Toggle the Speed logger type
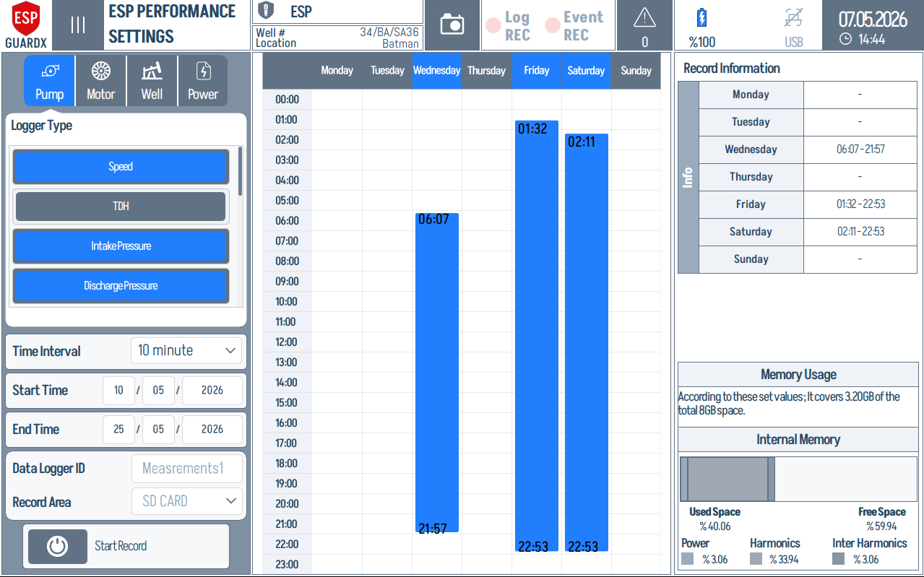 [121, 167]
